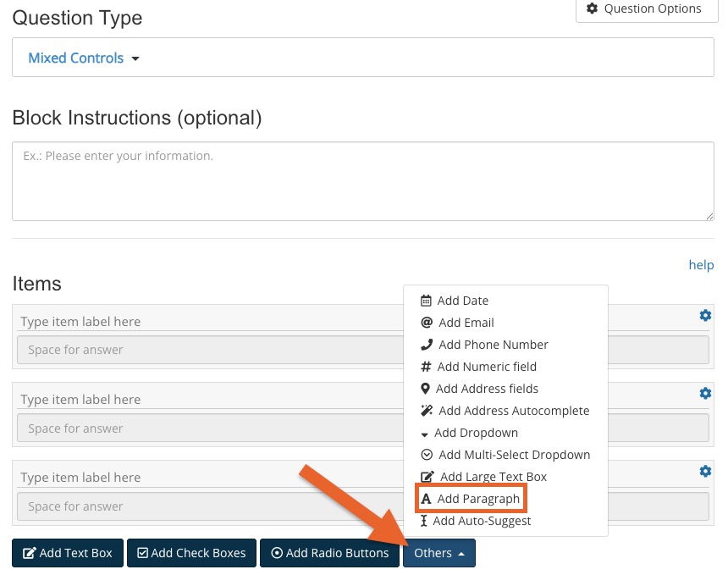Open the second item's gear settings icon

tap(705, 394)
